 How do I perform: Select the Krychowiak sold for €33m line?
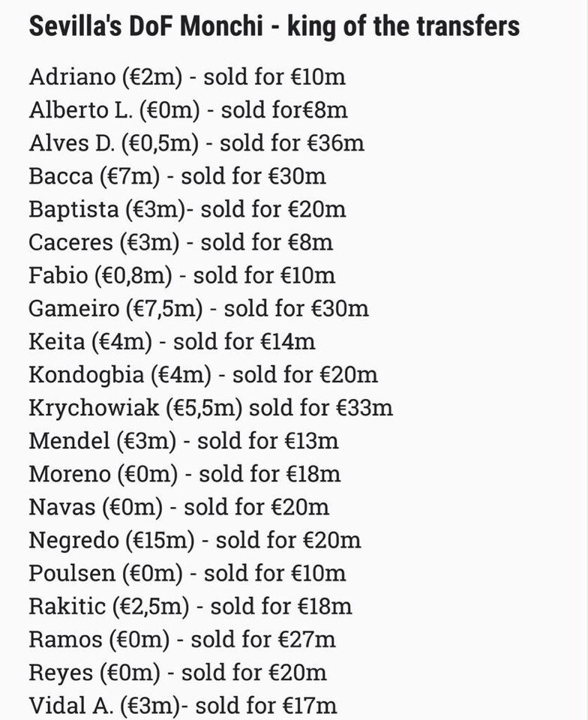[211, 407]
